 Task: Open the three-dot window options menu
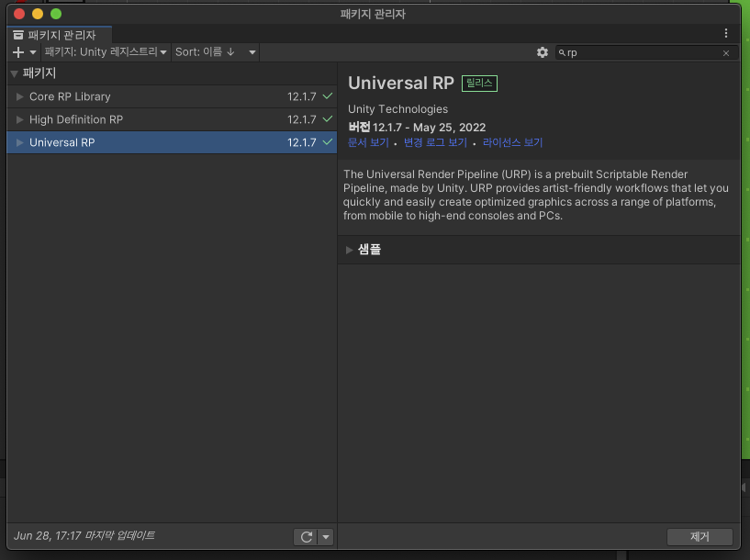[726, 33]
